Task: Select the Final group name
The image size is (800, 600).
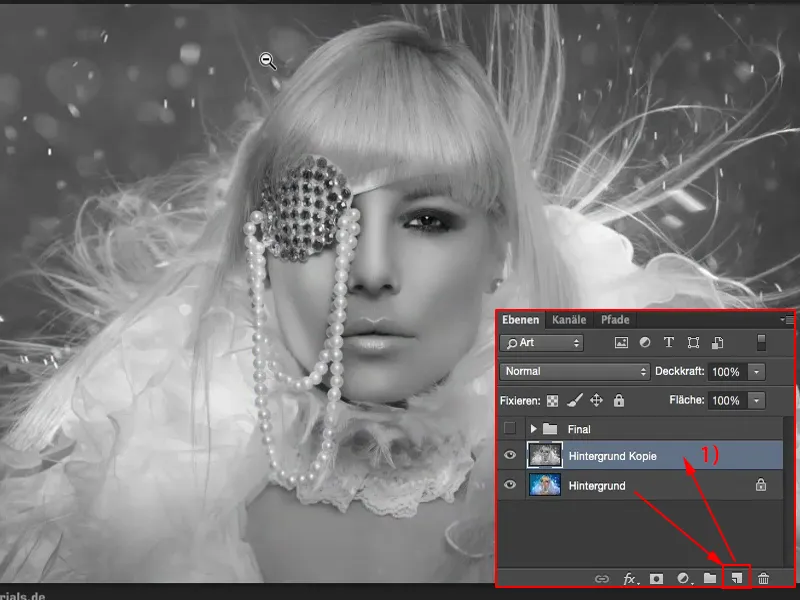Action: point(579,430)
